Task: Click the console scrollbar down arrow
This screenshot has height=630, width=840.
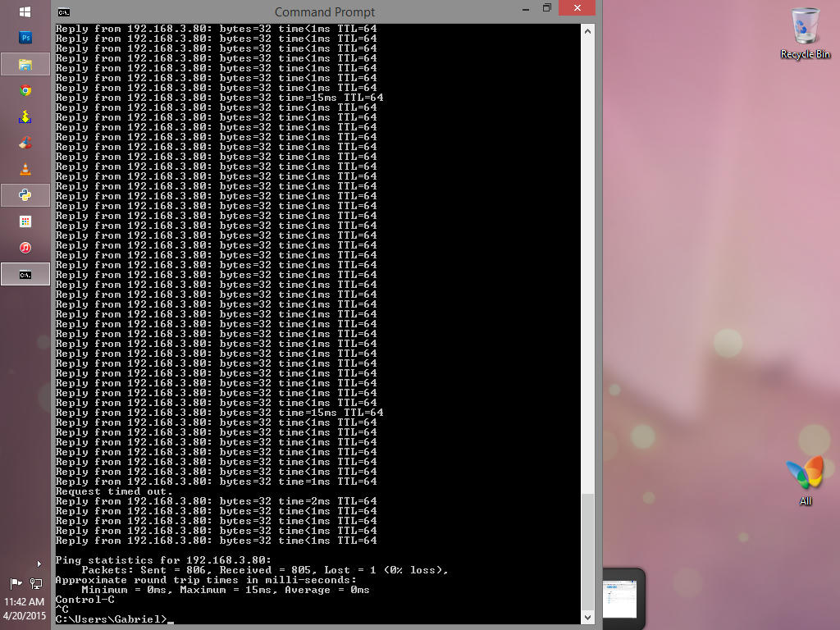Action: 587,618
